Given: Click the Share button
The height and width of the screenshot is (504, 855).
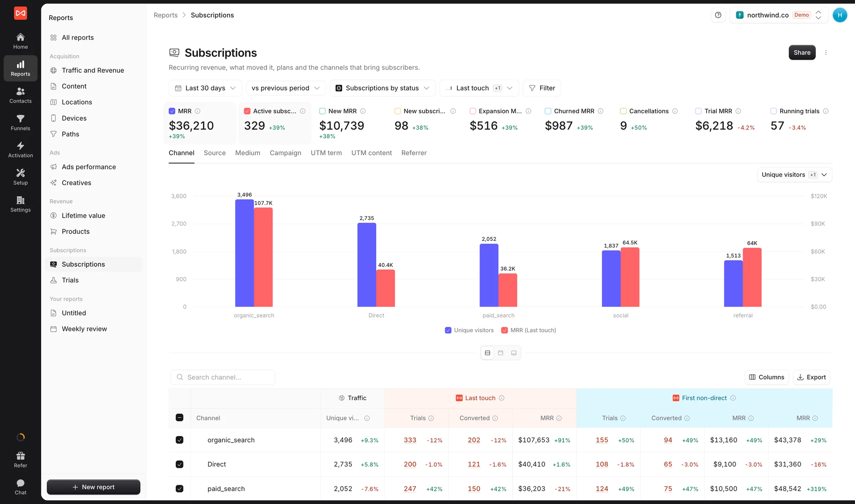Looking at the screenshot, I should (802, 53).
